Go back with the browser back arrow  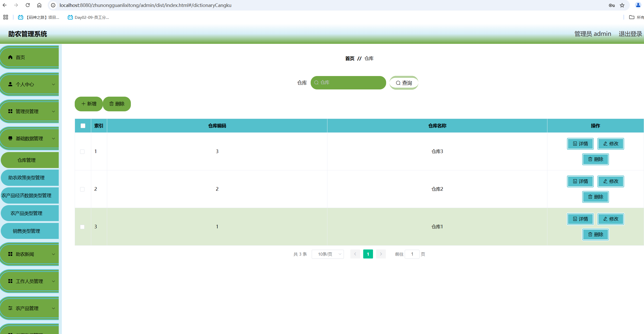5,5
